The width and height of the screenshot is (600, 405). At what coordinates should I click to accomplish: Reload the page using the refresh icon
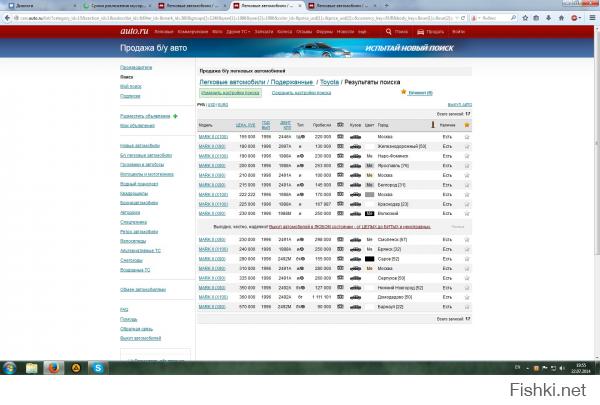[x=463, y=18]
